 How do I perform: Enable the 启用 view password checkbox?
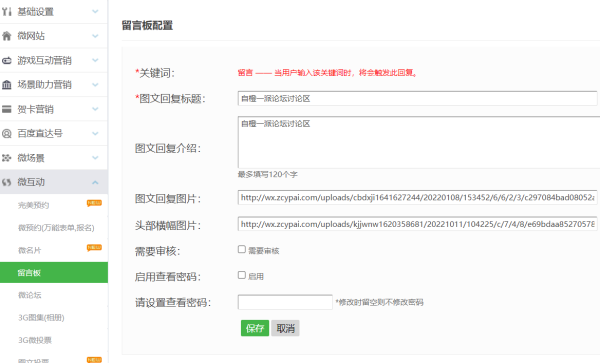(242, 275)
